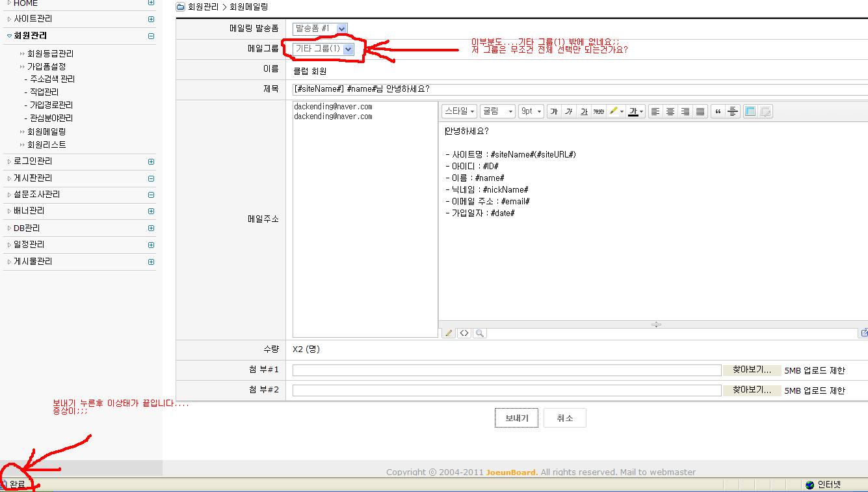Open 직업관리 in the sidebar
868x492 pixels.
pyautogui.click(x=44, y=92)
